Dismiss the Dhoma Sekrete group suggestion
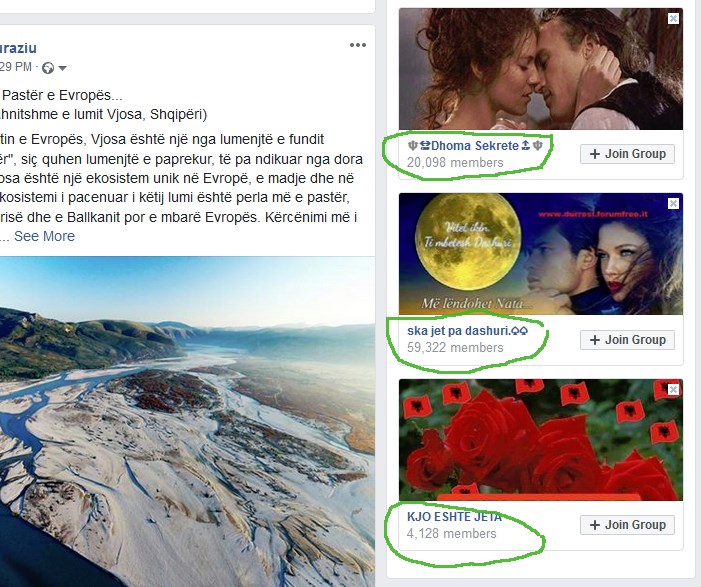Viewport: 701px width, 587px height. click(x=673, y=18)
